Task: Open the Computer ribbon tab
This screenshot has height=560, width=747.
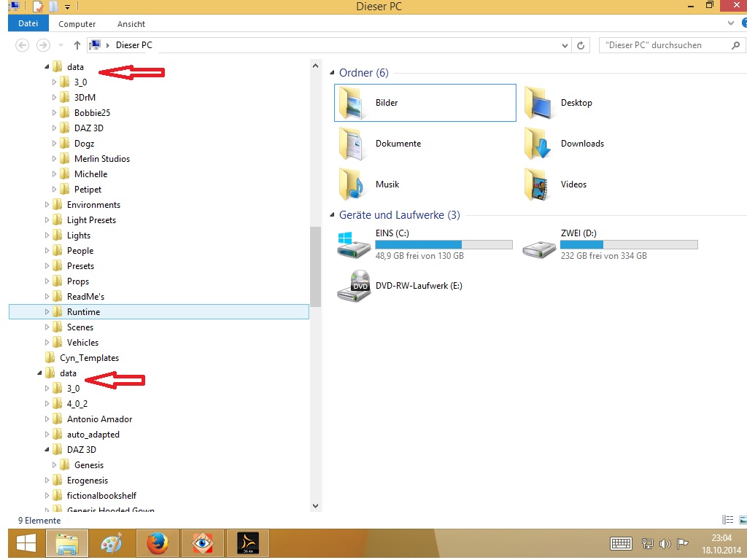Action: pyautogui.click(x=77, y=24)
